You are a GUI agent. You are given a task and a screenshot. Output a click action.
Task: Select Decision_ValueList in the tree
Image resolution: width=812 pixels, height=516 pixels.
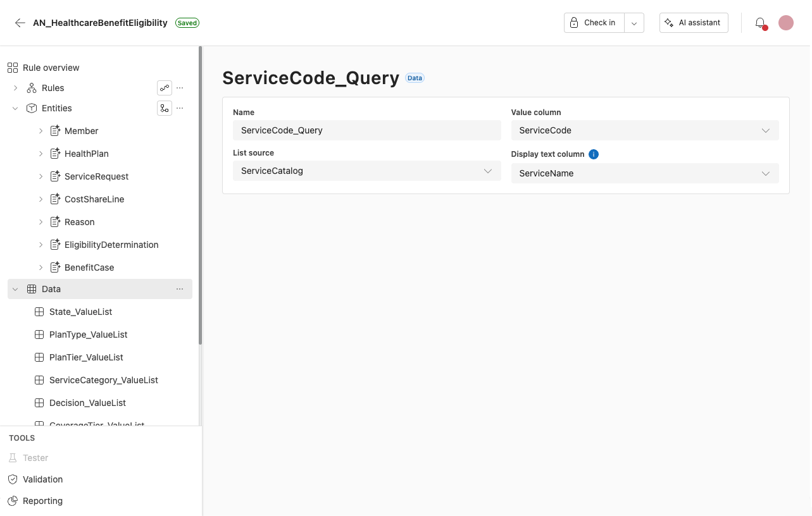click(87, 403)
